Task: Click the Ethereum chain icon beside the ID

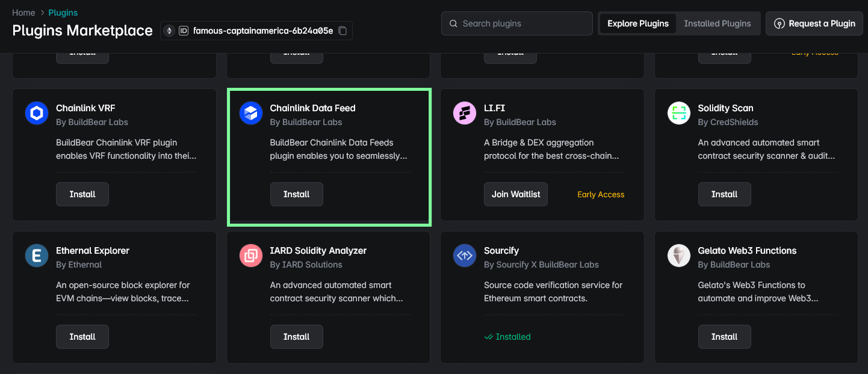Action: coord(169,31)
